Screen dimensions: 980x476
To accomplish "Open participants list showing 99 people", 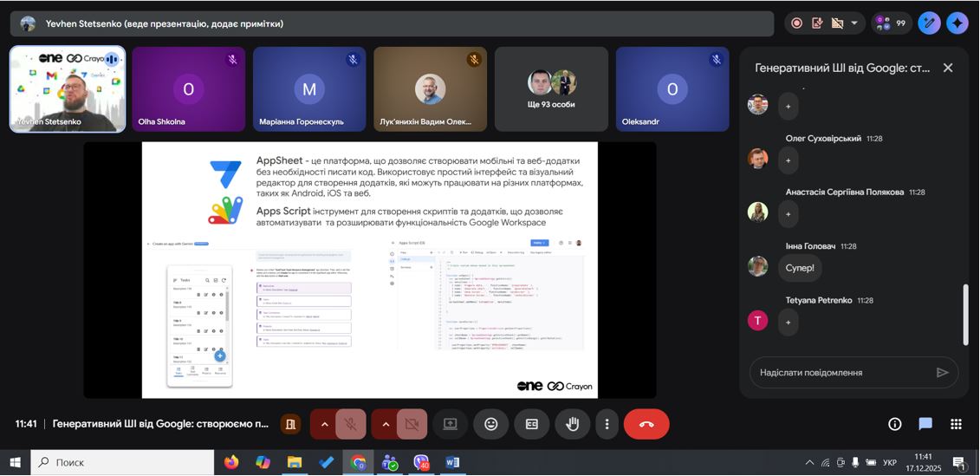I will pyautogui.click(x=892, y=23).
